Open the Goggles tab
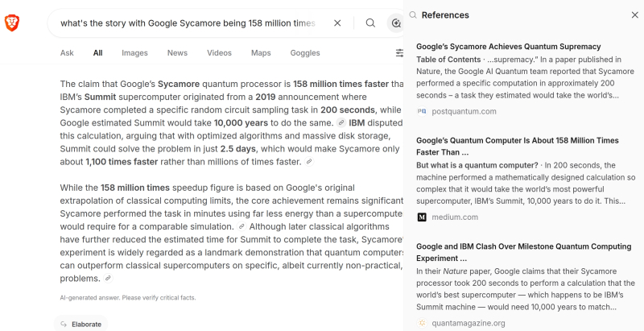 (305, 53)
